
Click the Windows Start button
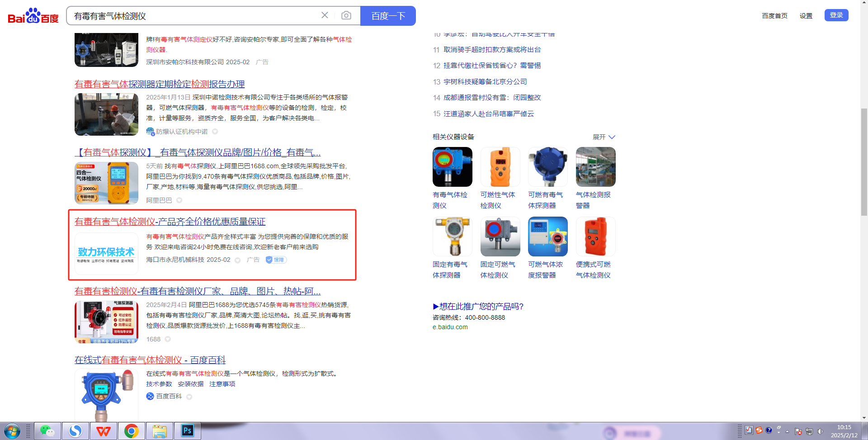[12, 431]
